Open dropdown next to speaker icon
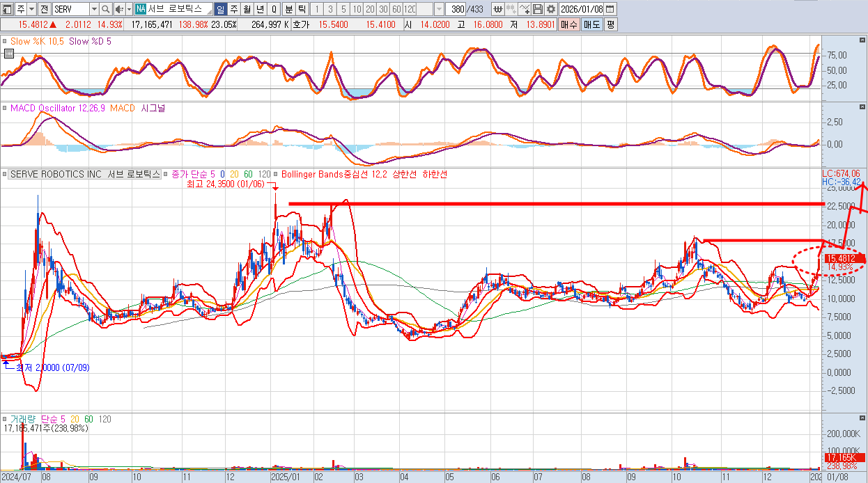868x483 pixels. [x=128, y=9]
